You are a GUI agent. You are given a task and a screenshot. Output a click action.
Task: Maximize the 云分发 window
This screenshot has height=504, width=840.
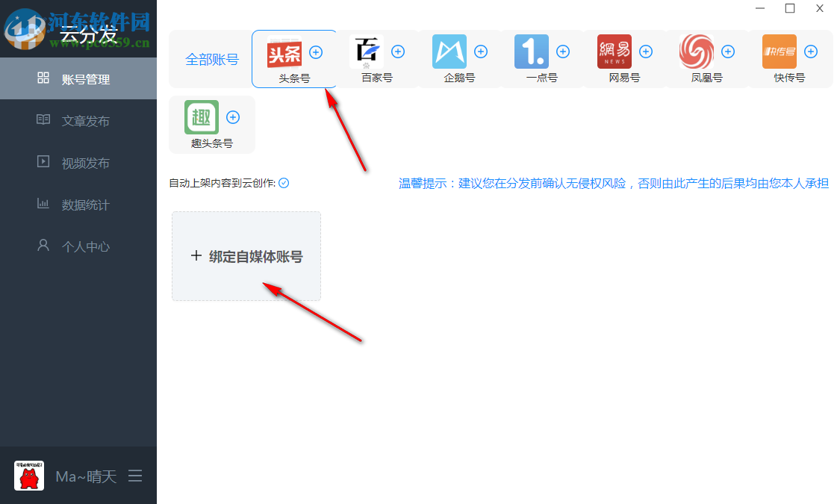click(x=790, y=8)
